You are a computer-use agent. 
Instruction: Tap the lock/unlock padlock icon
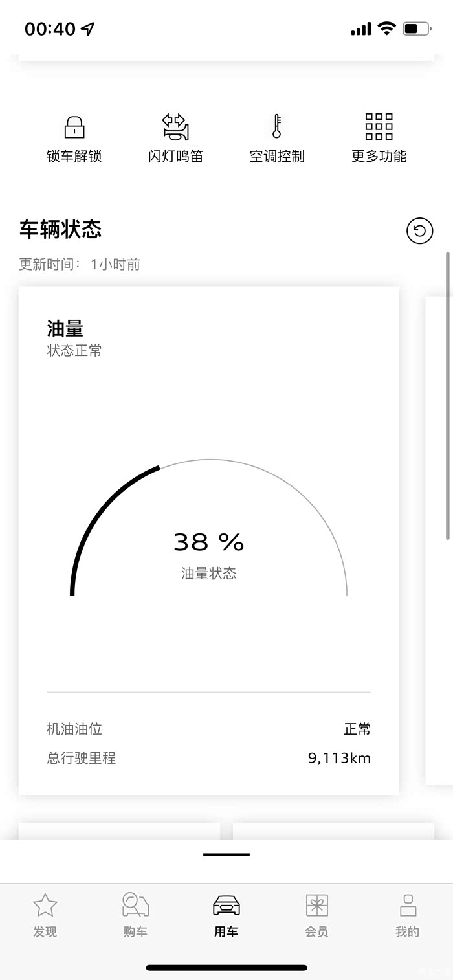click(x=74, y=127)
